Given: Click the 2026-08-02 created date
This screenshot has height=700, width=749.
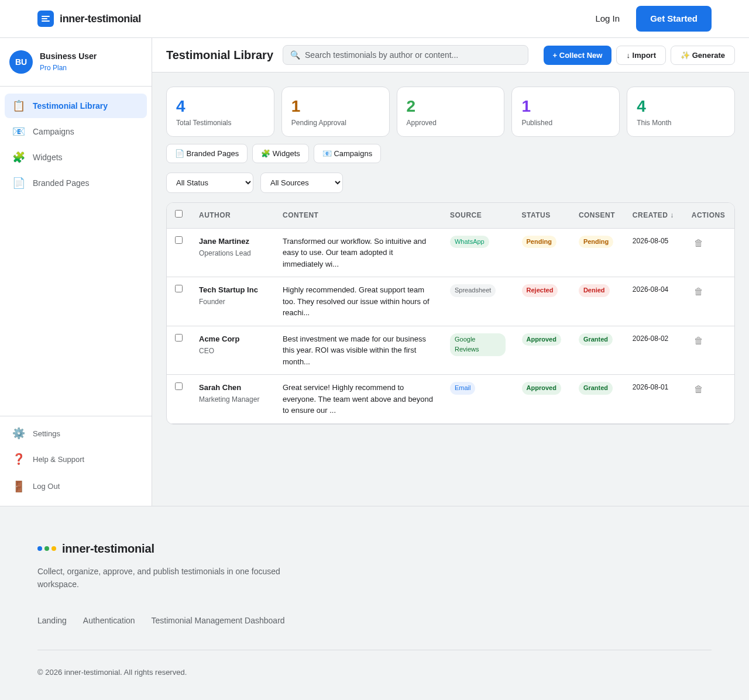Looking at the screenshot, I should coord(650,339).
